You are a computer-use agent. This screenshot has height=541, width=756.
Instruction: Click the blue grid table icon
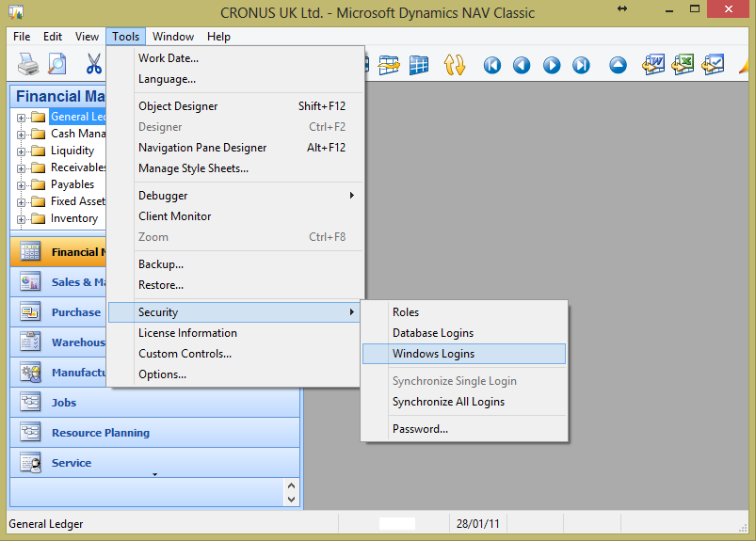tap(419, 65)
